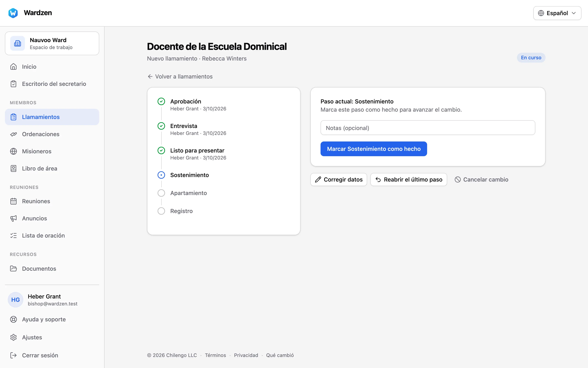Screen dimensions: 588x368
Task: Focus the Notas (opcional) input field
Action: click(x=428, y=128)
